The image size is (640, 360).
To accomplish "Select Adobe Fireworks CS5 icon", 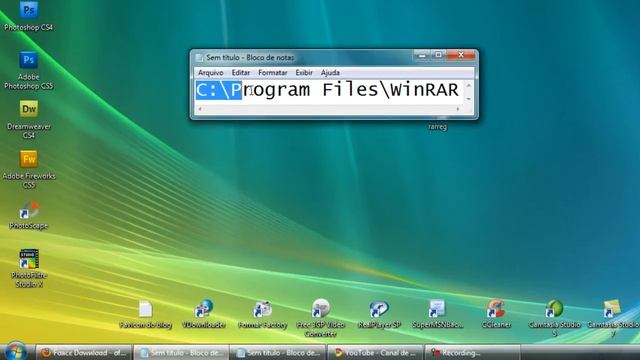I will pyautogui.click(x=29, y=169).
